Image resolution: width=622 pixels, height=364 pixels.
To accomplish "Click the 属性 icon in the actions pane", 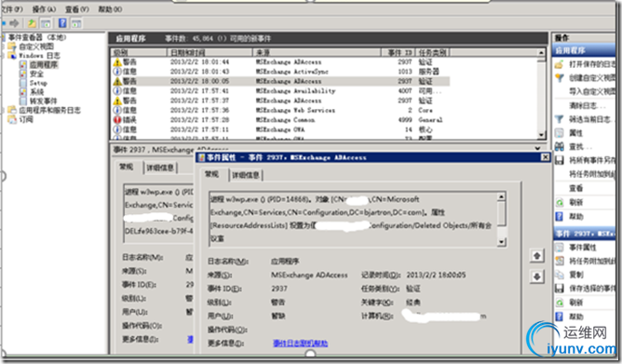I will [559, 133].
